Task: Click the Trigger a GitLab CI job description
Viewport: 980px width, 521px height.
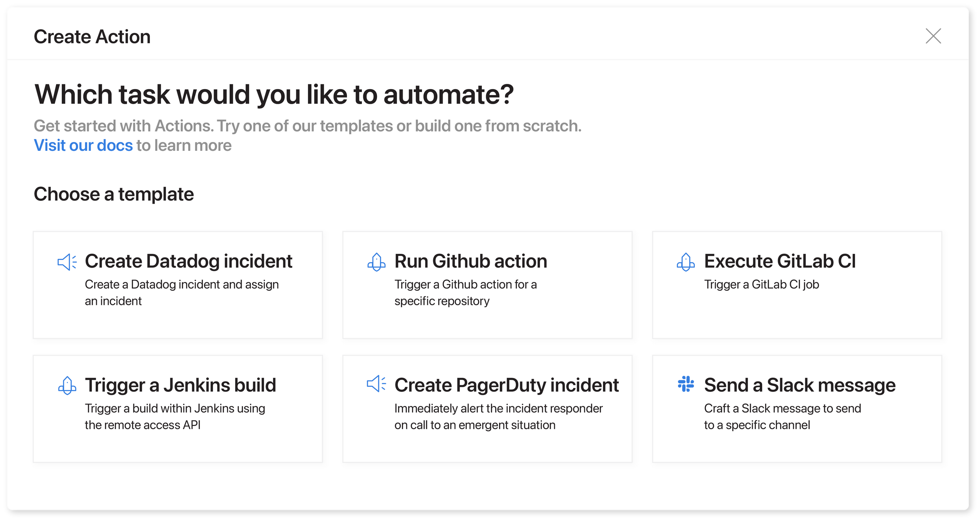Action: pos(761,284)
